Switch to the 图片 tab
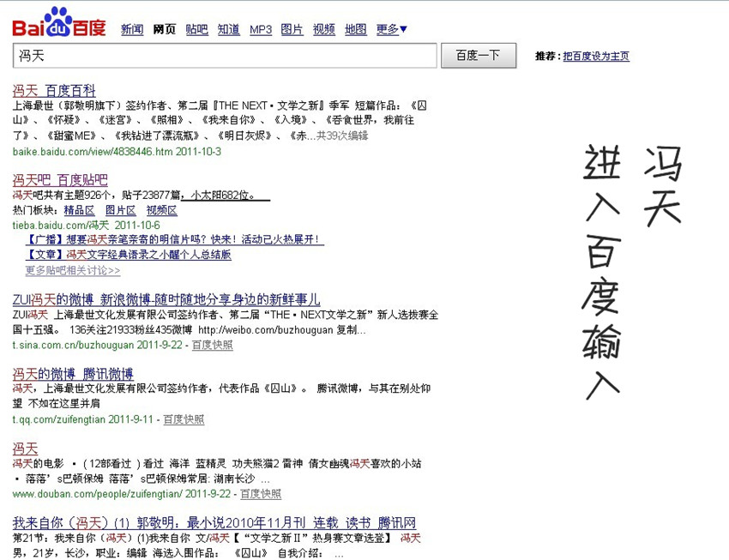This screenshot has height=560, width=729. click(x=292, y=30)
